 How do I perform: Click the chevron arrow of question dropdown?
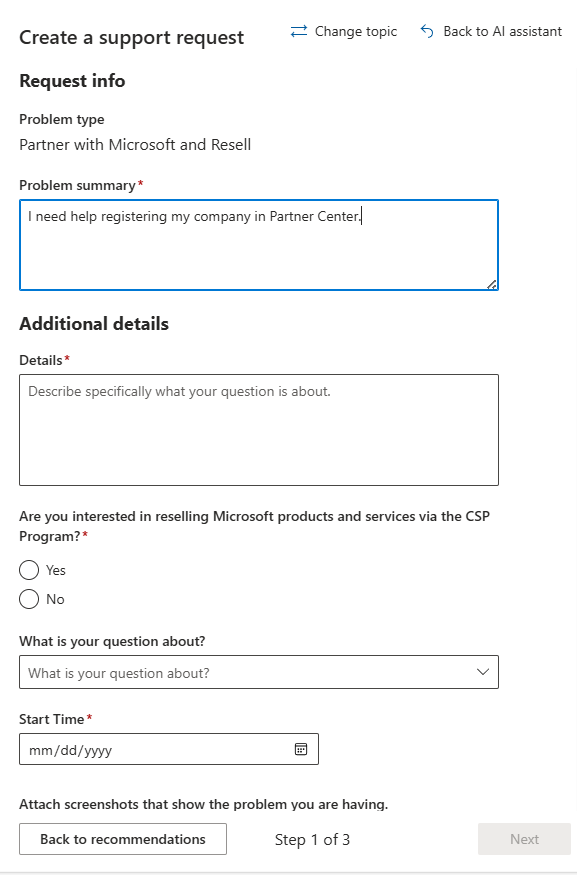pos(483,672)
